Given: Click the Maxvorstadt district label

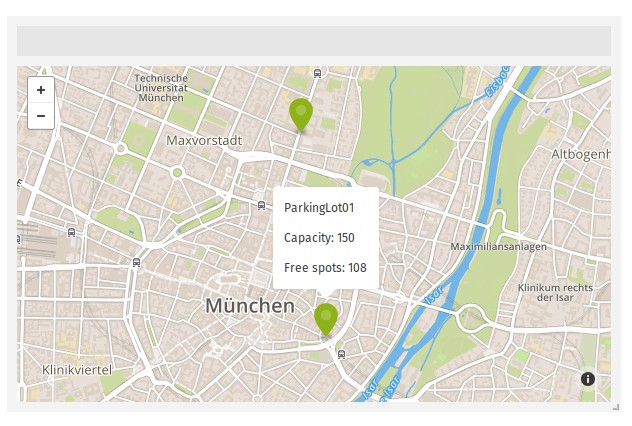Looking at the screenshot, I should click(x=205, y=141).
